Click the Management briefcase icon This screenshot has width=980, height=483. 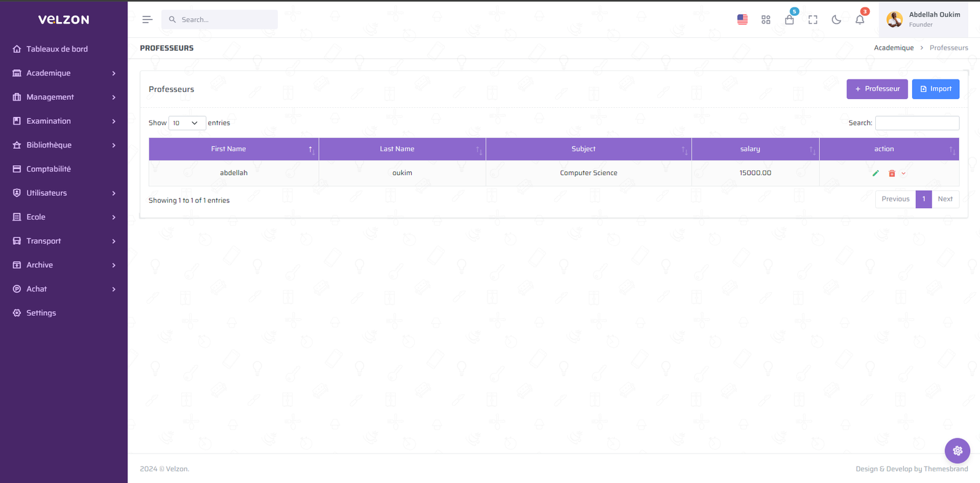tap(17, 97)
